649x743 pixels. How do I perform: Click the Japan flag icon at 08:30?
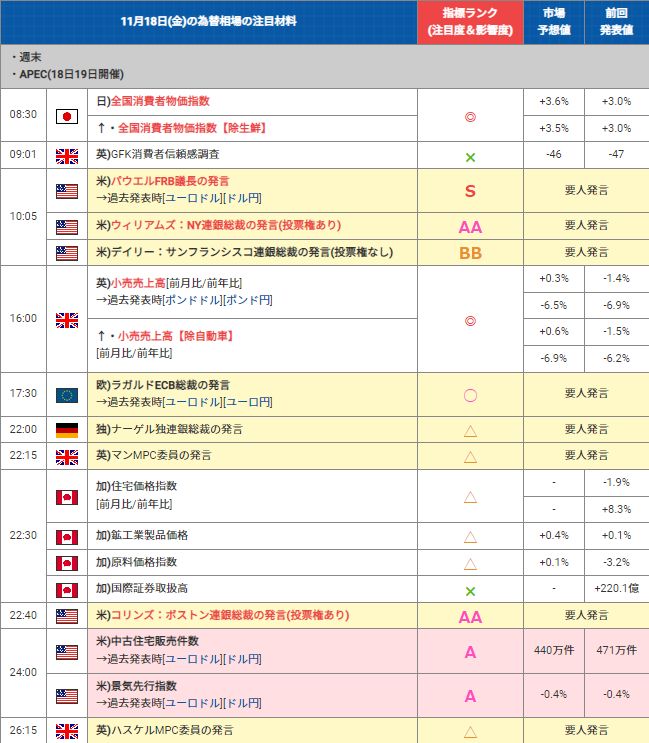(x=67, y=115)
